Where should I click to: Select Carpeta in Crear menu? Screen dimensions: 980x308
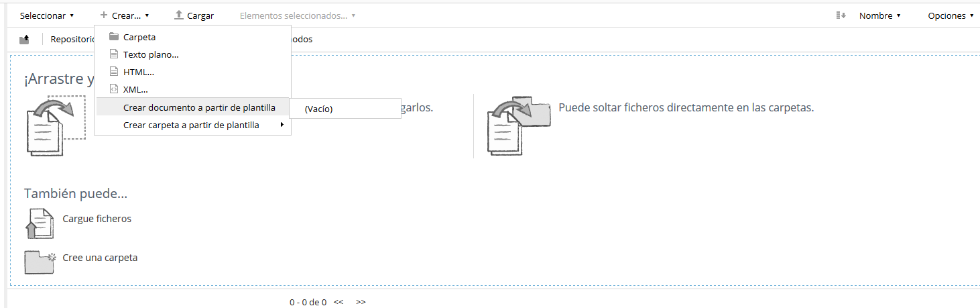193,37
